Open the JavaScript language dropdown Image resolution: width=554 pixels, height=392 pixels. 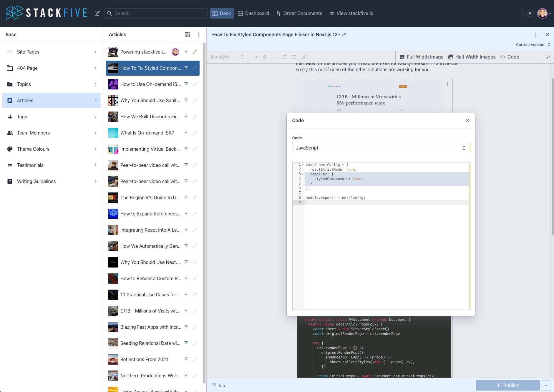click(381, 148)
